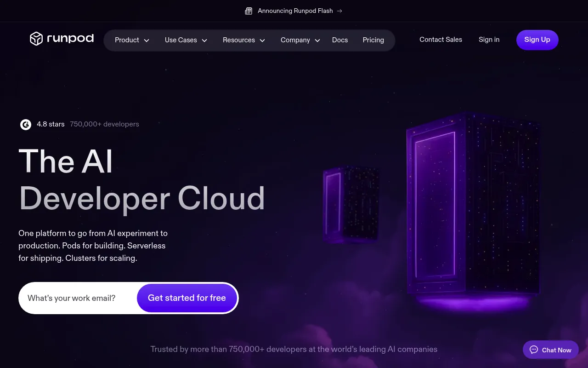
Task: Click the AI Developer Cloud heading
Action: coord(141,179)
